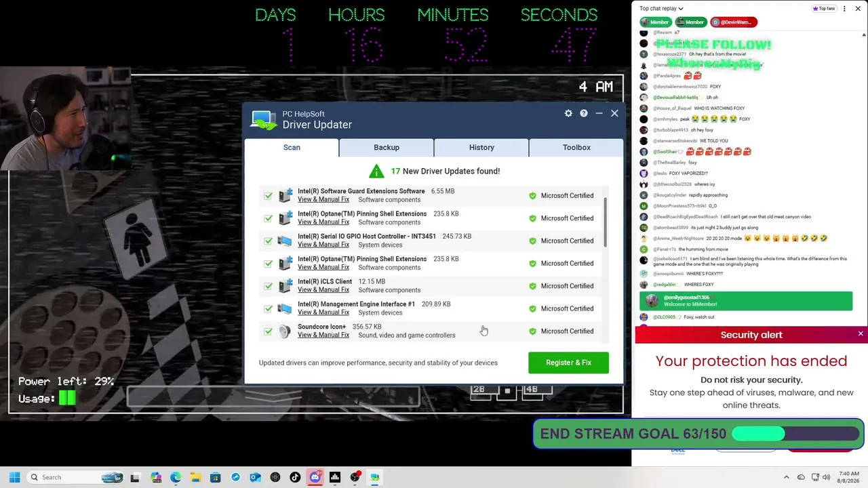Uncheck the Intel iCLS Client driver
The image size is (868, 488).
269,286
